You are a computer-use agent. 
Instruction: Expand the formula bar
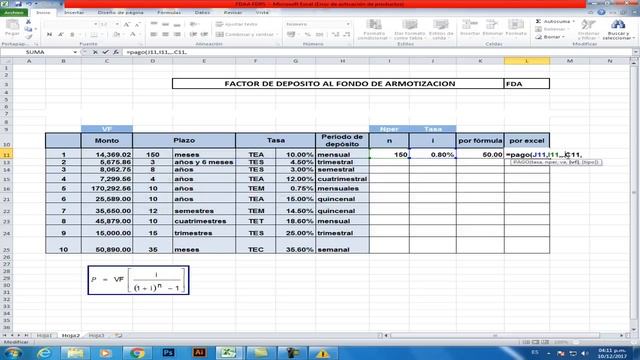click(635, 52)
